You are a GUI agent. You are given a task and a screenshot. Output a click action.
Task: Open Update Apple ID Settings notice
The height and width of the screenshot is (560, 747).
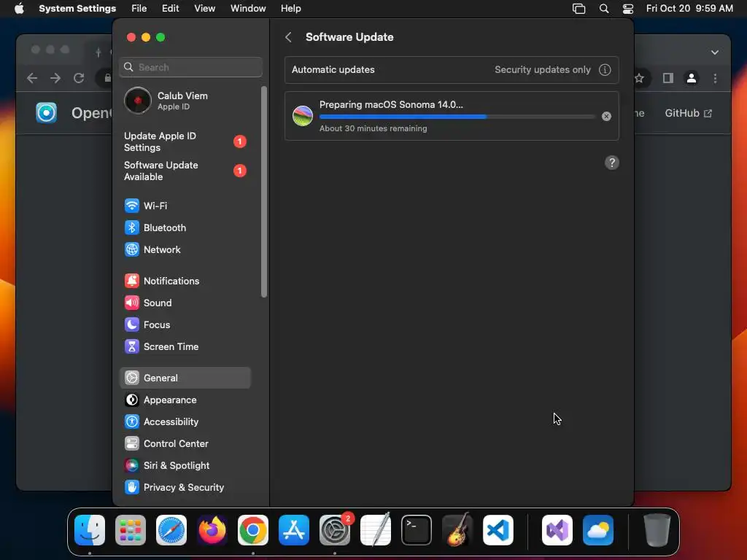185,142
